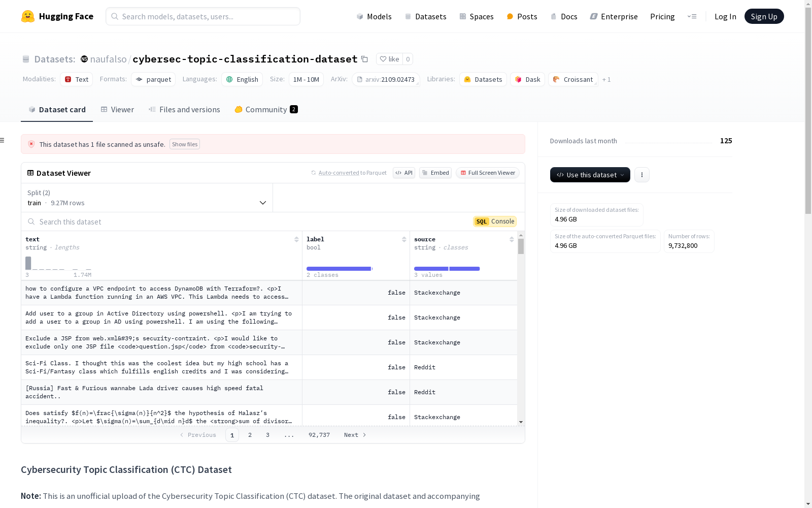The height and width of the screenshot is (508, 812).
Task: Click the Sign Up button
Action: point(764,16)
